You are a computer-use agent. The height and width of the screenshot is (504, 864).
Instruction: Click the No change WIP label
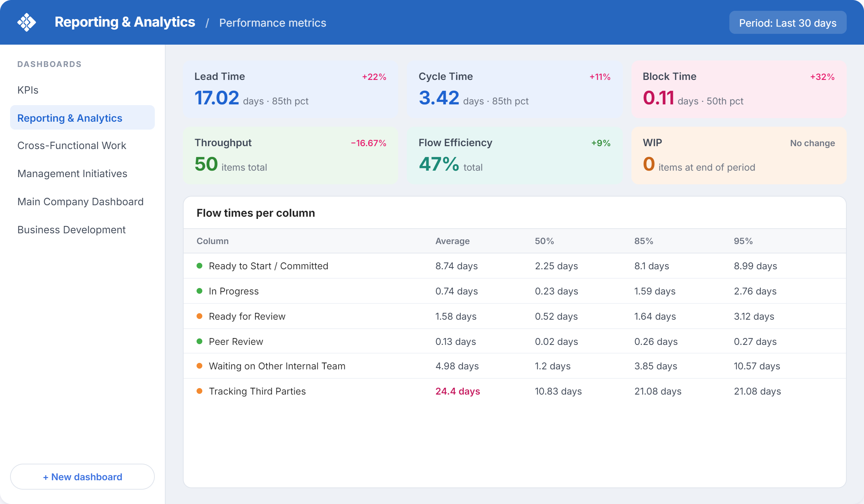click(813, 143)
